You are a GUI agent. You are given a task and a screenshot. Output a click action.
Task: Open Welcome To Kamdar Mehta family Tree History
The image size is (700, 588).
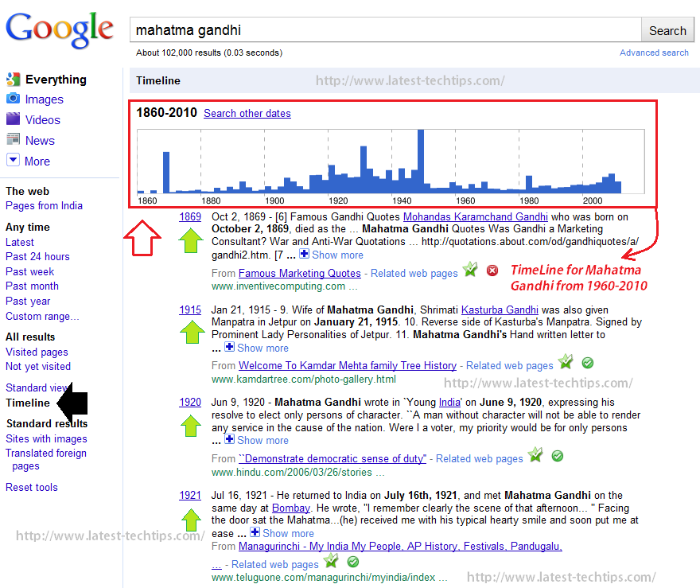point(348,366)
